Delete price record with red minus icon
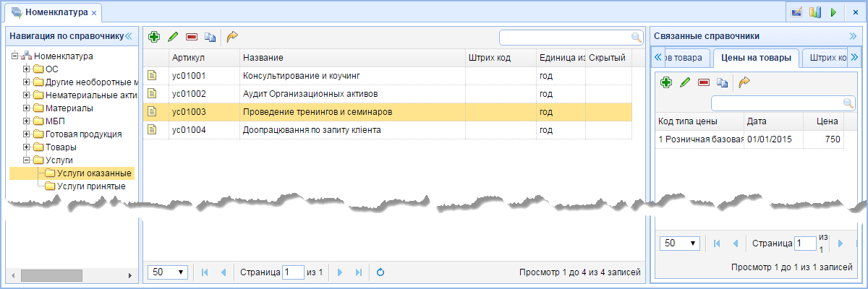This screenshot has height=289, width=868. tap(704, 82)
